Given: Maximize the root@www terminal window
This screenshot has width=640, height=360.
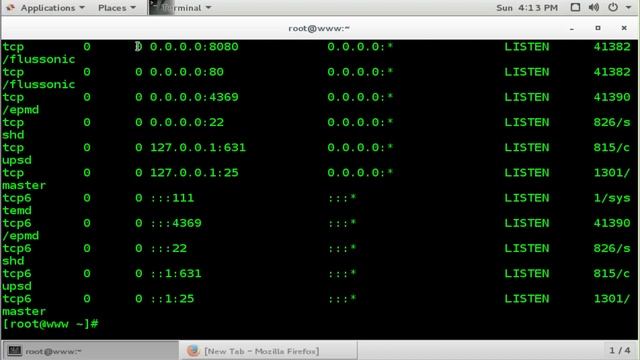Looking at the screenshot, I should 598,28.
